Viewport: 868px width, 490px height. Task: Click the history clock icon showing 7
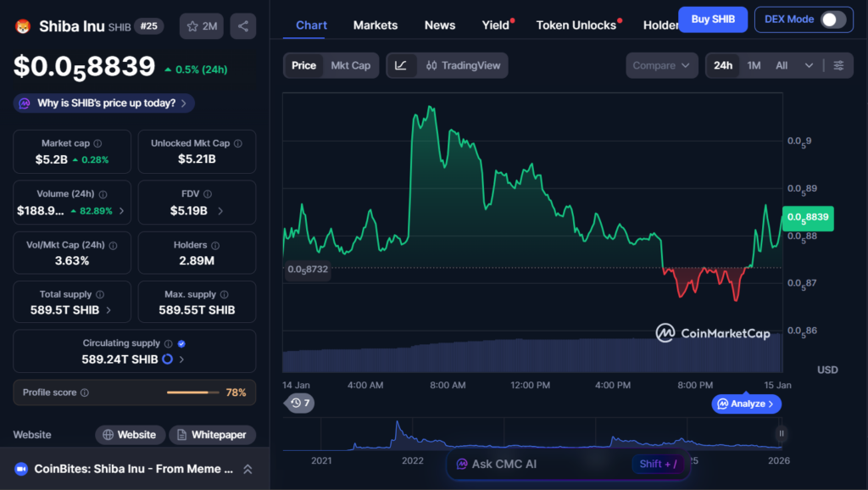(299, 403)
